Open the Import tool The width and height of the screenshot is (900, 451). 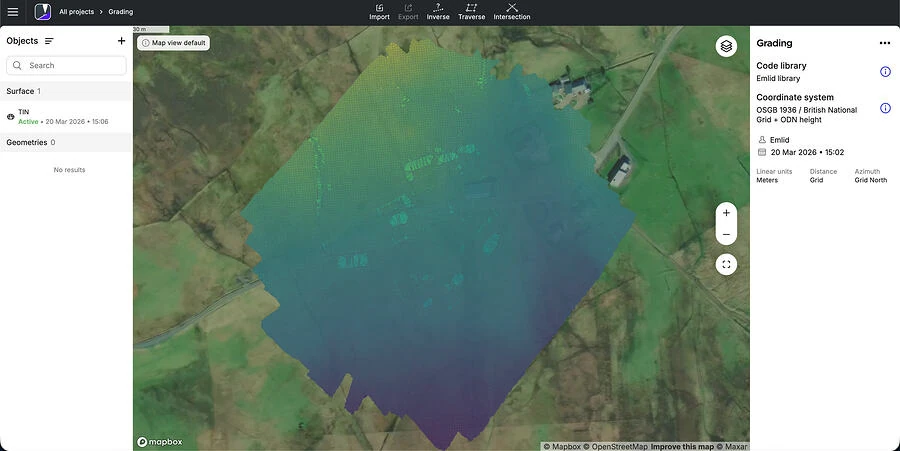pos(379,12)
